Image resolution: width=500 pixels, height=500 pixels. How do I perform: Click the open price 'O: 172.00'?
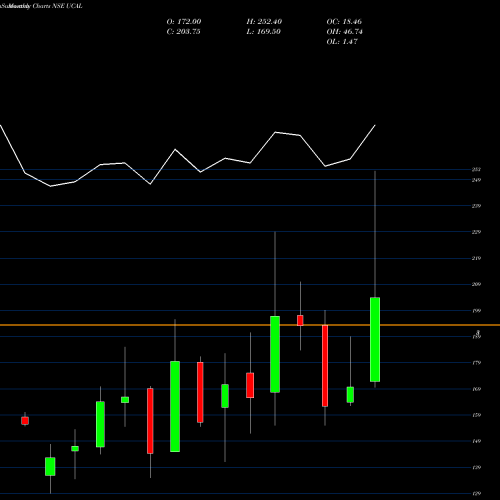[184, 22]
